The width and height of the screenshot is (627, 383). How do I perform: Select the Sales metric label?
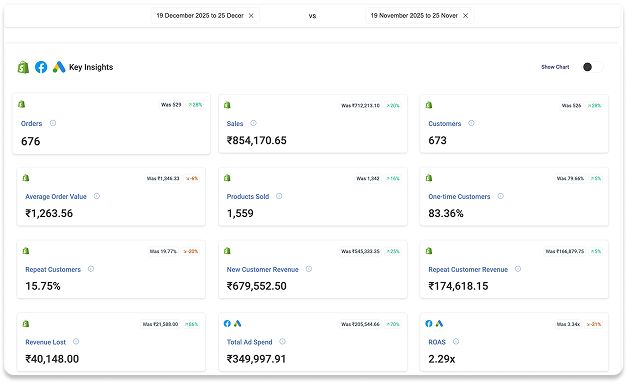235,124
